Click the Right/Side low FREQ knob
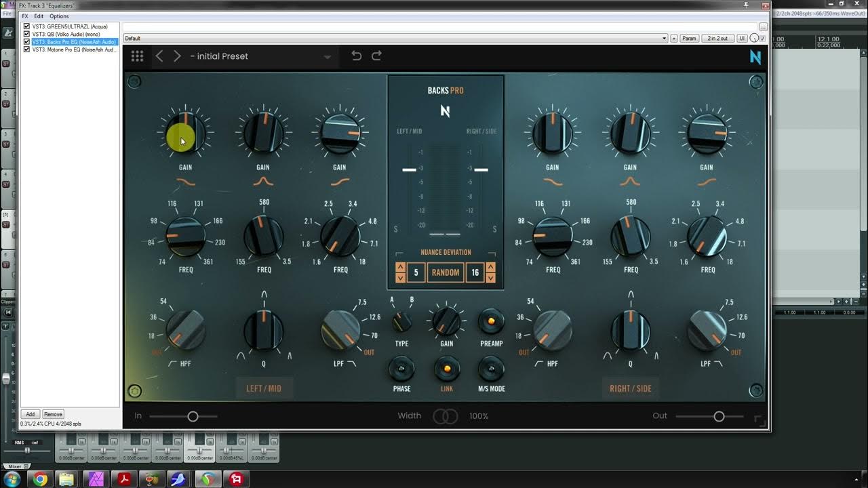Viewport: 868px width, 488px height. point(553,237)
